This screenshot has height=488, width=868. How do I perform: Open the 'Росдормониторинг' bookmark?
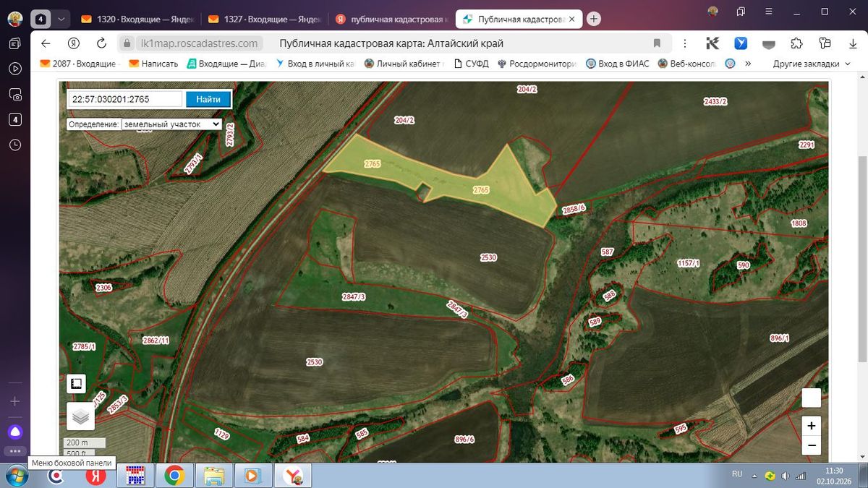(536, 64)
